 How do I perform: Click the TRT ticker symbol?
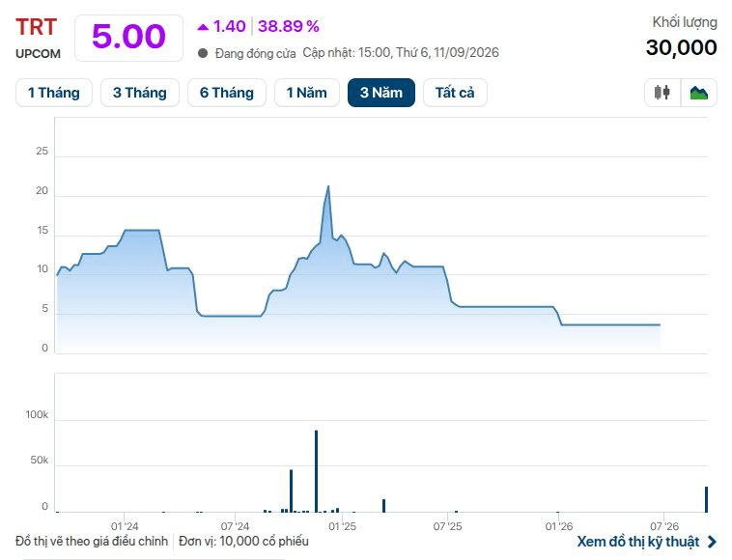tap(36, 27)
